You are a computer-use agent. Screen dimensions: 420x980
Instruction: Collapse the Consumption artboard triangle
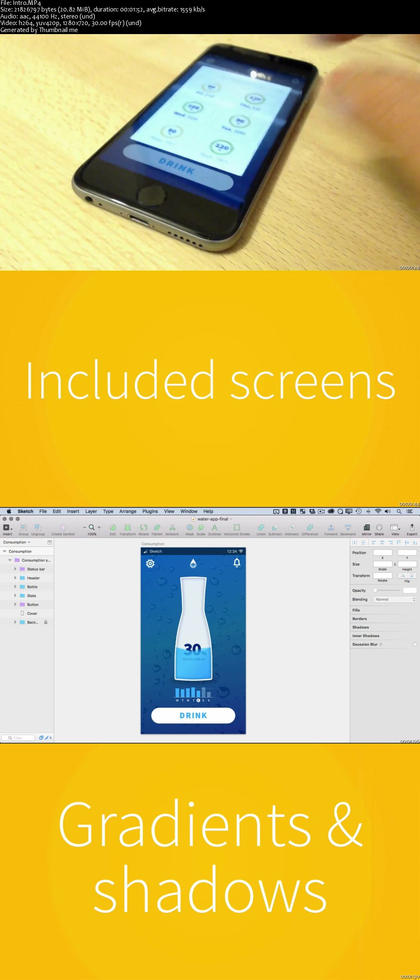(x=5, y=551)
